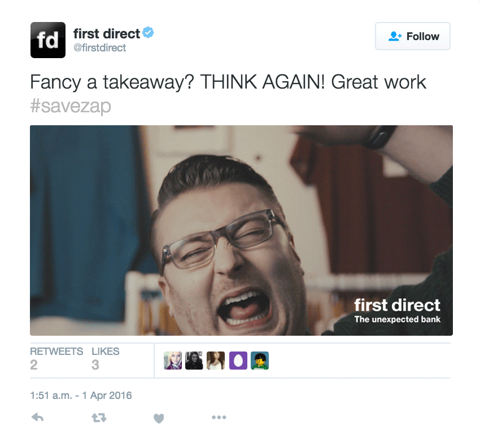This screenshot has height=448, width=480.
Task: Open the #savezap hashtag link
Action: 71,106
